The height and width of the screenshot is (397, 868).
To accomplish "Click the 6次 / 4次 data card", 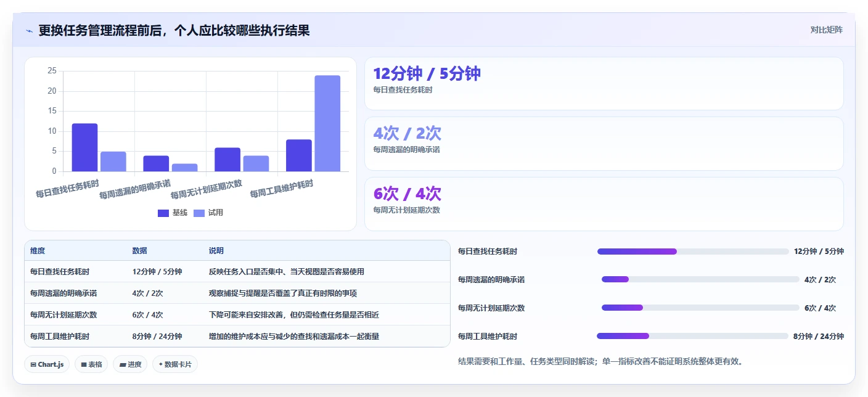I will coord(604,204).
